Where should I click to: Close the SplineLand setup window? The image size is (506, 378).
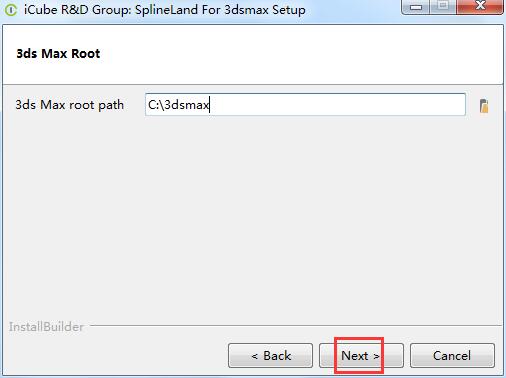[480, 7]
